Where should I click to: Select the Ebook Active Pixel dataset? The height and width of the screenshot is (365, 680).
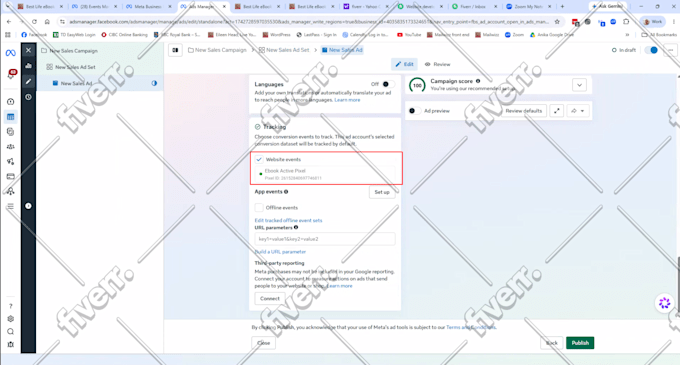325,174
